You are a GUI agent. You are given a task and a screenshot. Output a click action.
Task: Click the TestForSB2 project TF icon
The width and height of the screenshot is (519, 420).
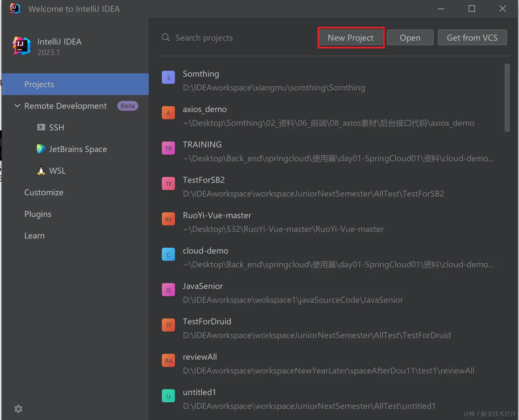[x=168, y=183]
